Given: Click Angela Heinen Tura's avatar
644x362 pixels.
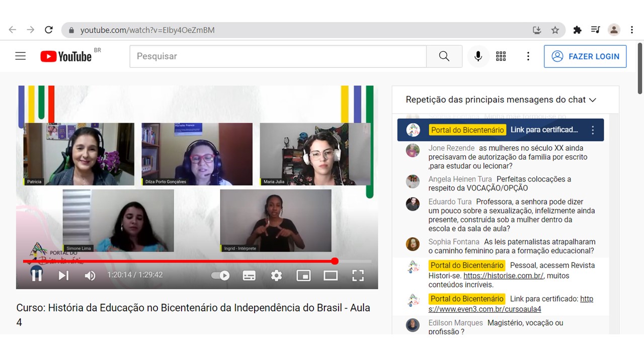Looking at the screenshot, I should point(413,182).
